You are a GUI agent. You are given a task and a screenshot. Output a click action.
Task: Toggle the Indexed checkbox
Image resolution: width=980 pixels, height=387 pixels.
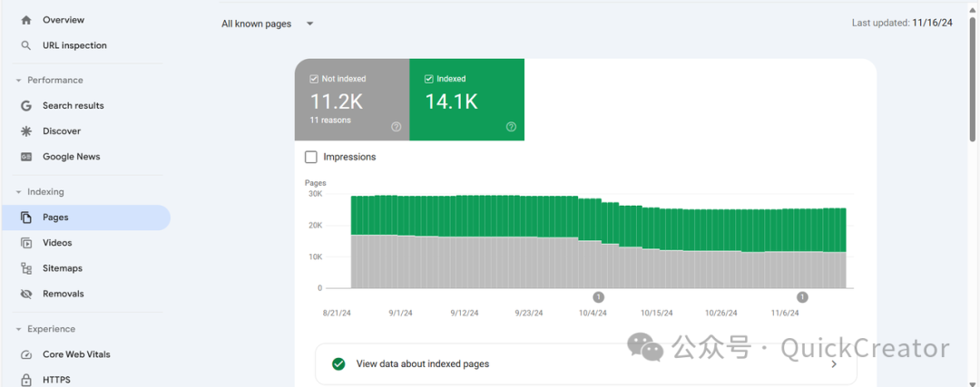click(429, 79)
